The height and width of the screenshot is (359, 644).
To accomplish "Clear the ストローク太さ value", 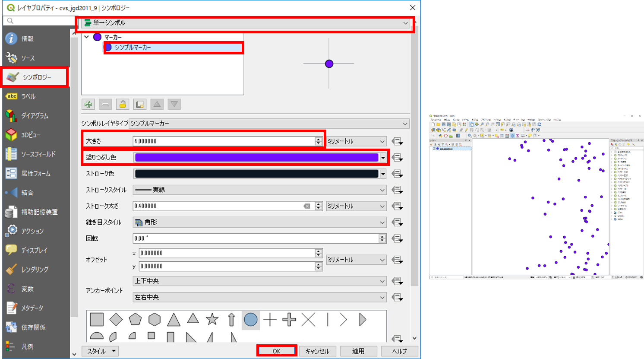I will (307, 206).
